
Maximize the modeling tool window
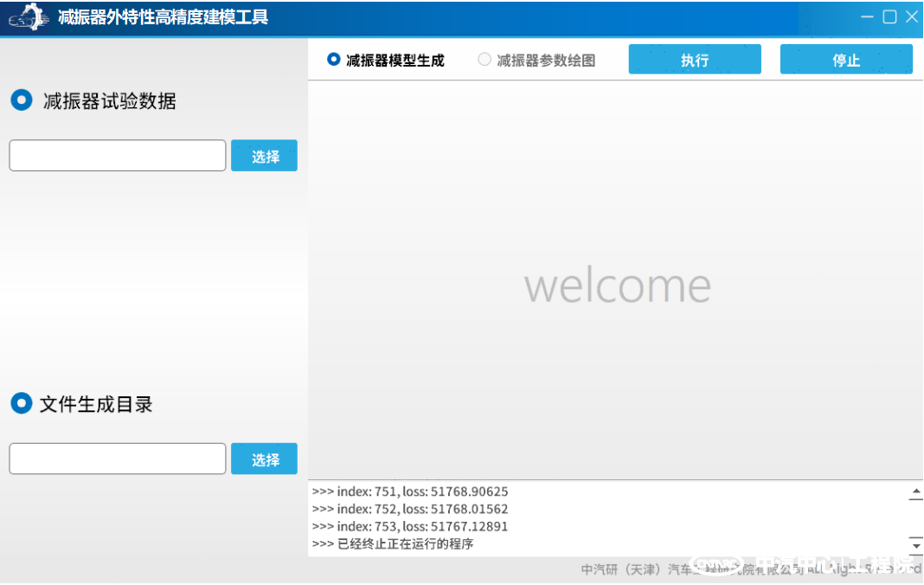tap(889, 17)
